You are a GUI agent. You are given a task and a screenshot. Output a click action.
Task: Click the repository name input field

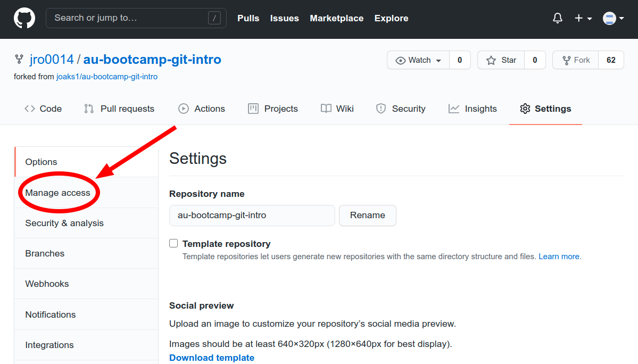pyautogui.click(x=252, y=215)
